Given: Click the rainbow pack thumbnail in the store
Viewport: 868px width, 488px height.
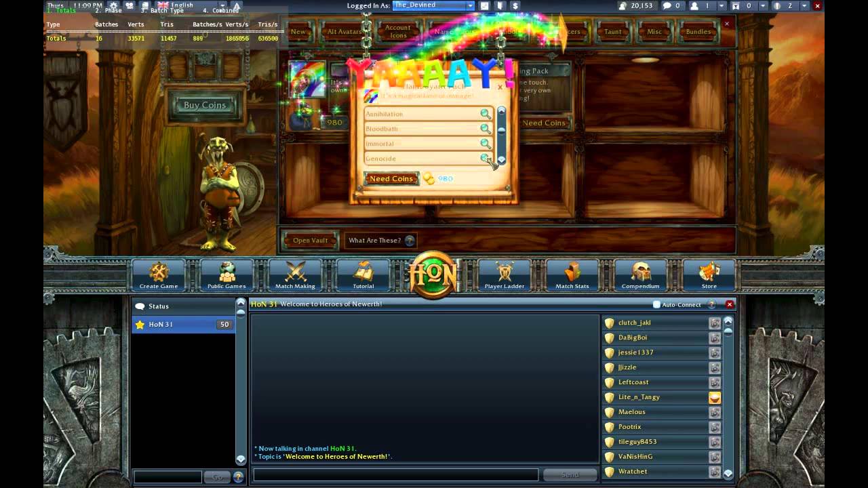Looking at the screenshot, I should pos(308,79).
